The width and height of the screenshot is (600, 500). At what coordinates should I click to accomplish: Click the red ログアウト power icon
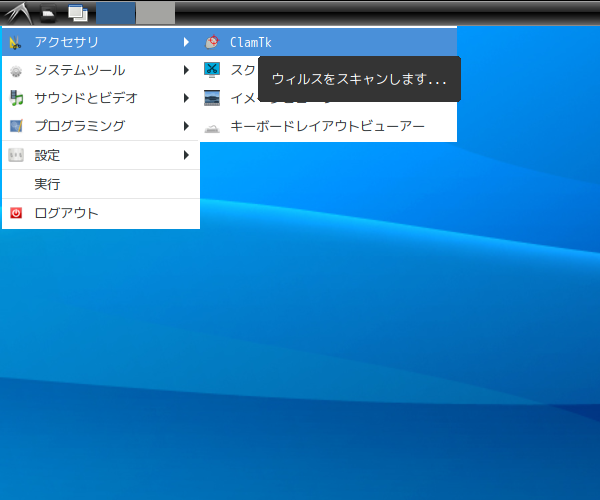tap(16, 213)
